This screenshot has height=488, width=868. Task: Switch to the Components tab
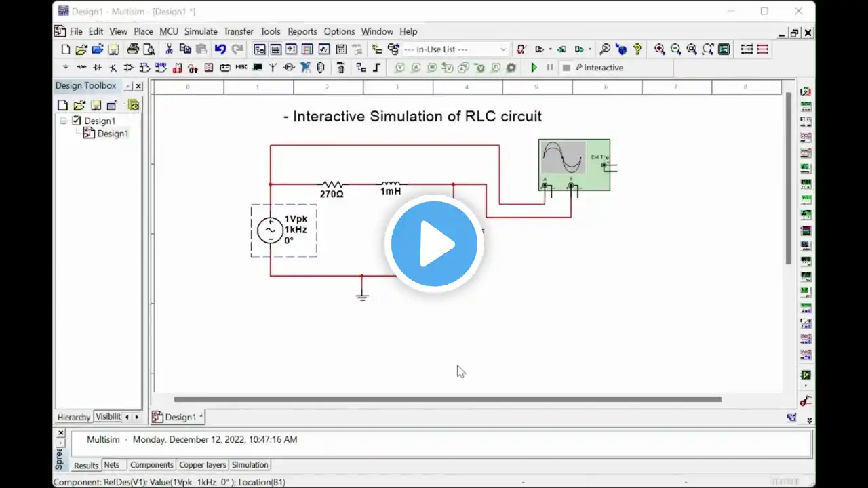tap(151, 465)
